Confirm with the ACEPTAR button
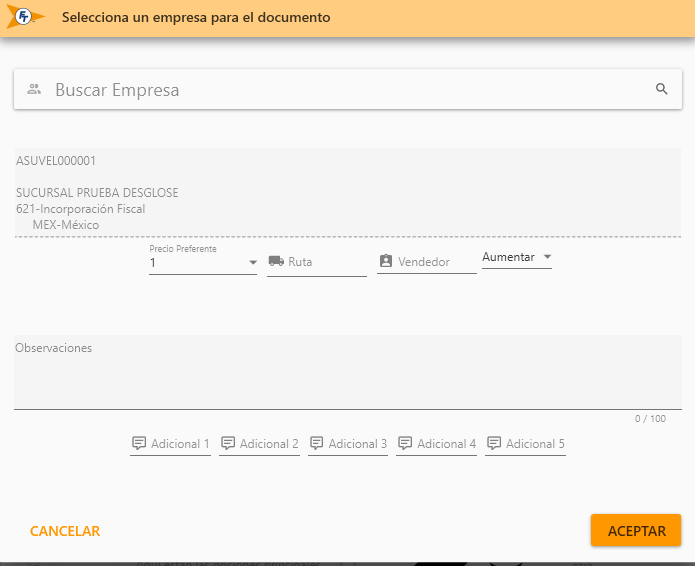 (x=636, y=530)
